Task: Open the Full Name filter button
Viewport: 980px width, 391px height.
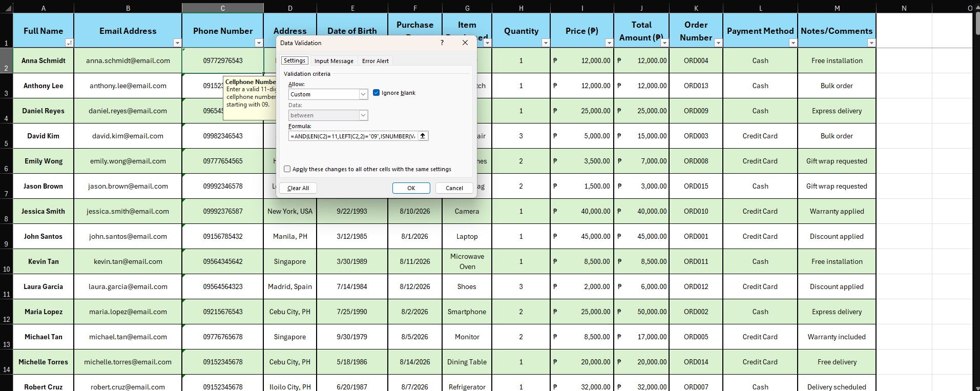Action: tap(69, 43)
